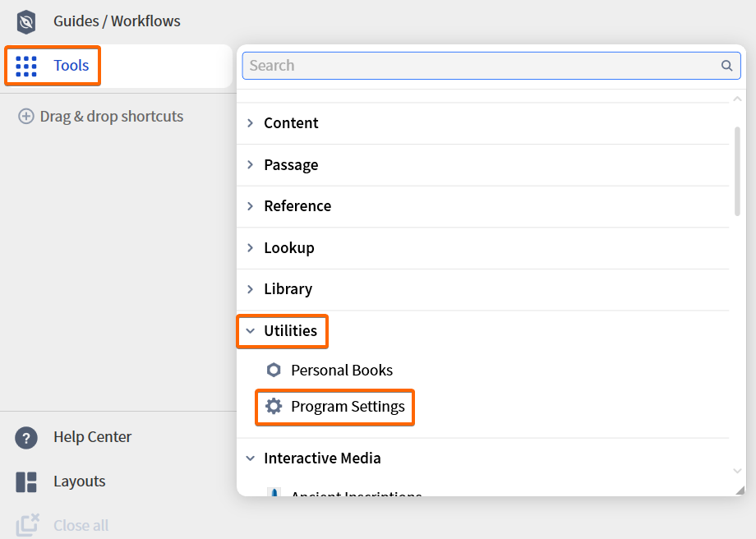Open Guides / Workflows icon
The height and width of the screenshot is (539, 756).
click(26, 21)
